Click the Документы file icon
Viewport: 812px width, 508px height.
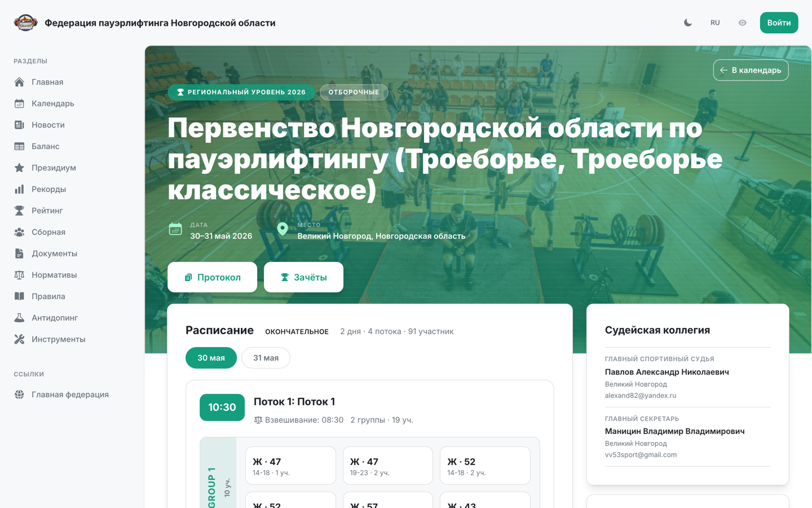tap(19, 253)
